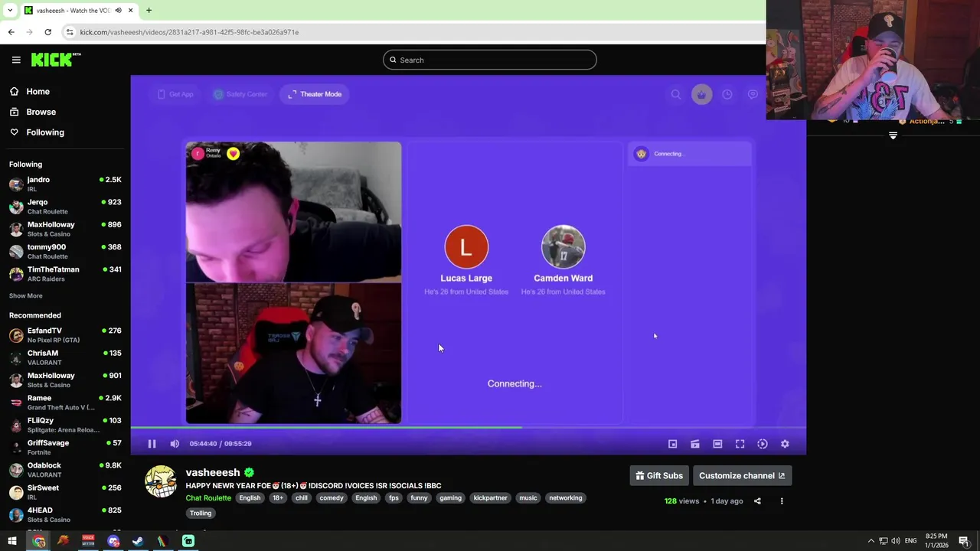The height and width of the screenshot is (551, 980).
Task: Open SirSweet's IRL channel
Action: [x=65, y=492]
